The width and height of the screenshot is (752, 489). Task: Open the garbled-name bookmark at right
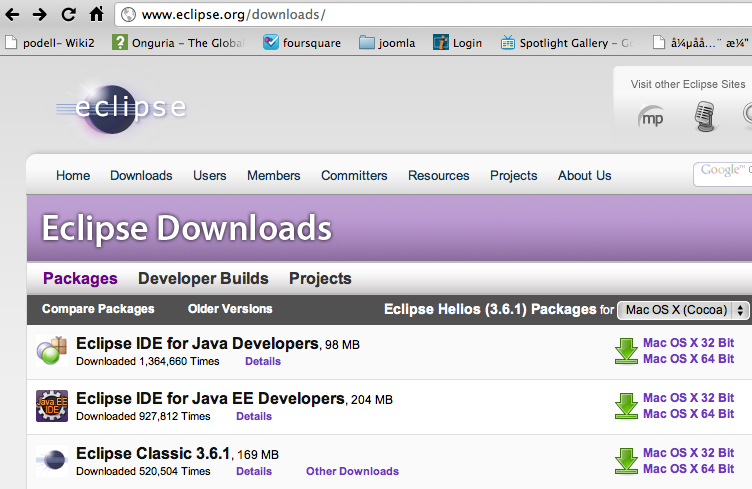(701, 43)
